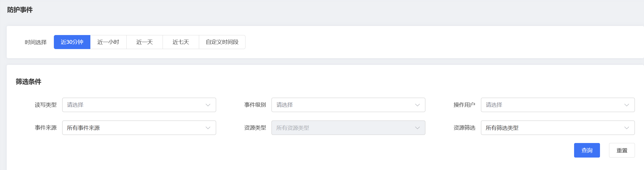Click chevron arrow in 事件来源 dropdown

click(208, 128)
